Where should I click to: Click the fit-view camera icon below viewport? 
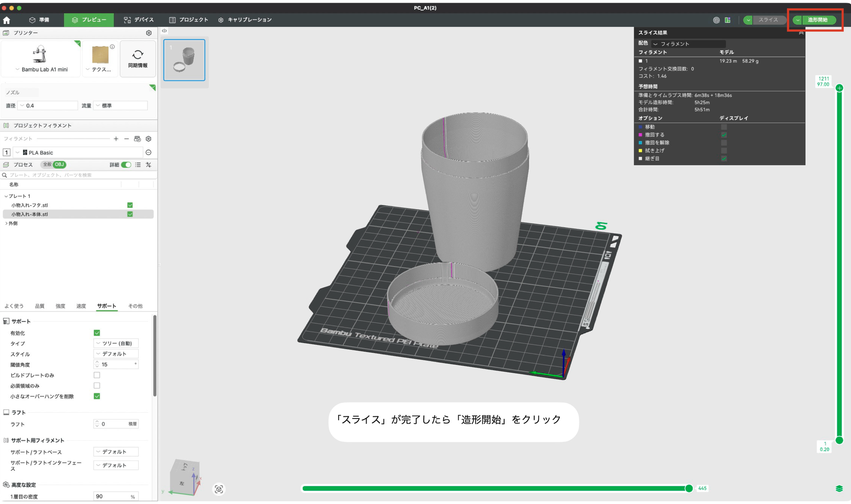click(219, 489)
